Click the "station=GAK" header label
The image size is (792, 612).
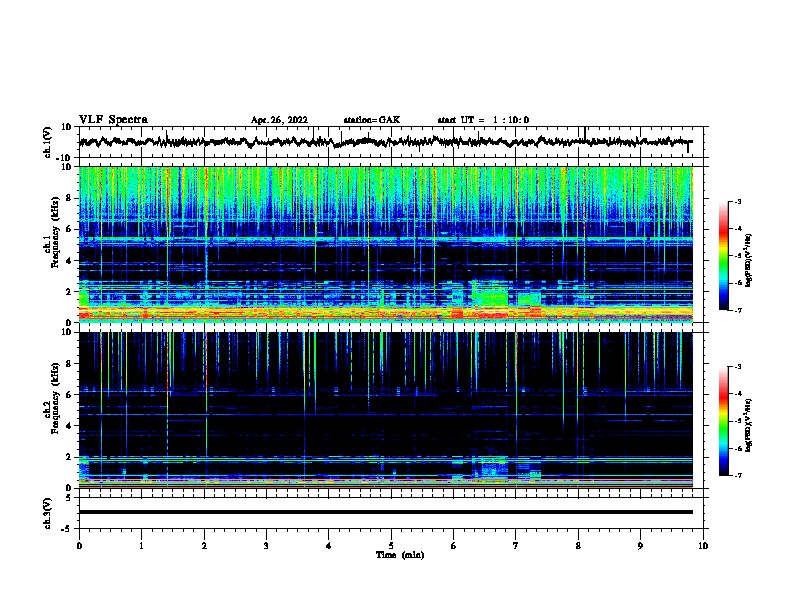[x=372, y=120]
